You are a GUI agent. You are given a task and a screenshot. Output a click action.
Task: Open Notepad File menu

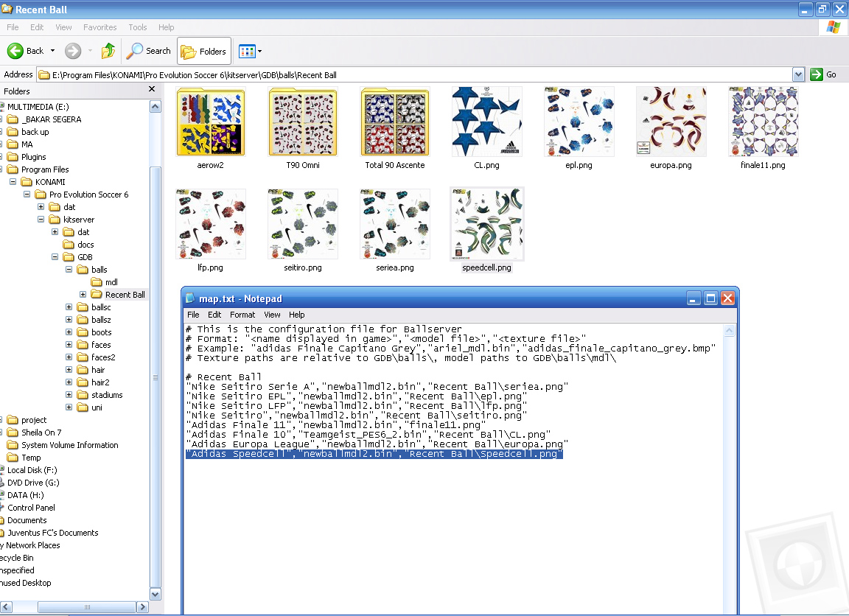[193, 315]
